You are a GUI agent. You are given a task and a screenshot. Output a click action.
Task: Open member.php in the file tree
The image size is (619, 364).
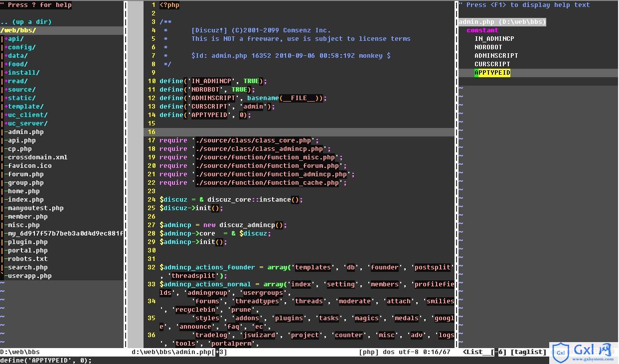(28, 217)
